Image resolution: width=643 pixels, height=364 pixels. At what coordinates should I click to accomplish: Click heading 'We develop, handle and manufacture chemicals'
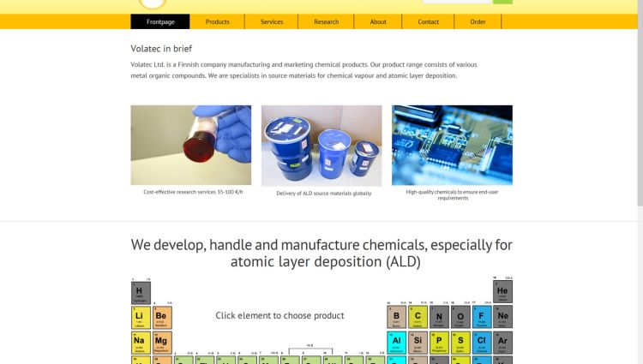pos(321,253)
